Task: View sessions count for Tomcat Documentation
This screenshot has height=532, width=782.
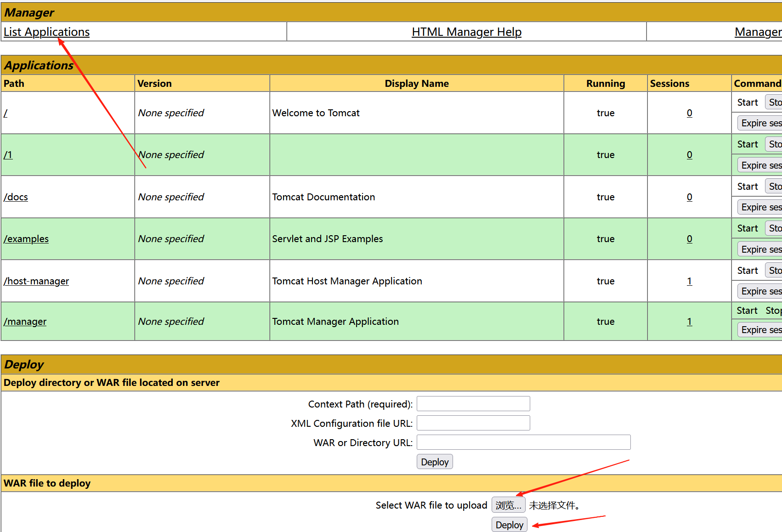Action: pyautogui.click(x=689, y=197)
